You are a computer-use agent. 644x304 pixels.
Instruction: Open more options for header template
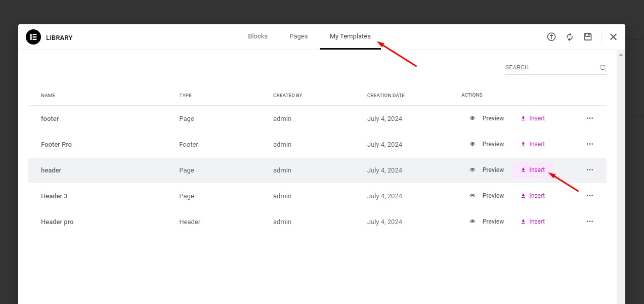[x=589, y=170]
